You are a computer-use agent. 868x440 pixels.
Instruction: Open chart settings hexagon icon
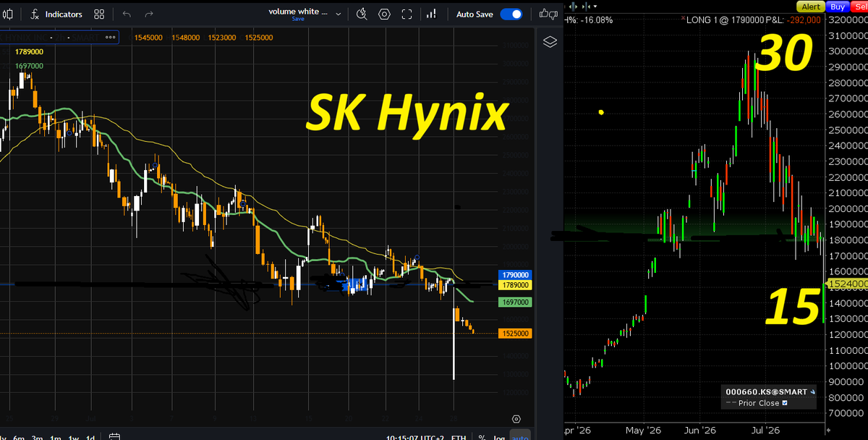(384, 14)
